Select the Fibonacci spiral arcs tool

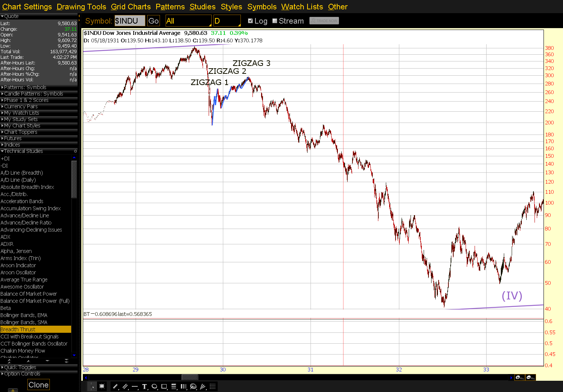pos(193,386)
